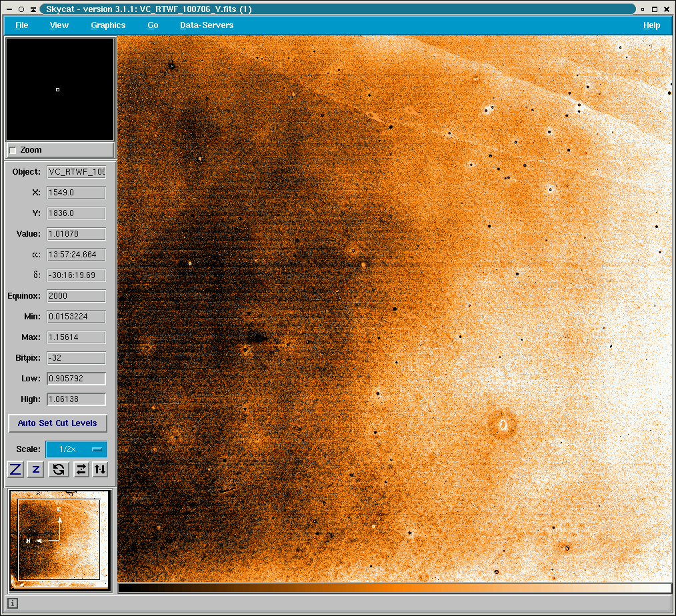Expand the Graphics menu
This screenshot has width=676, height=616.
point(108,25)
